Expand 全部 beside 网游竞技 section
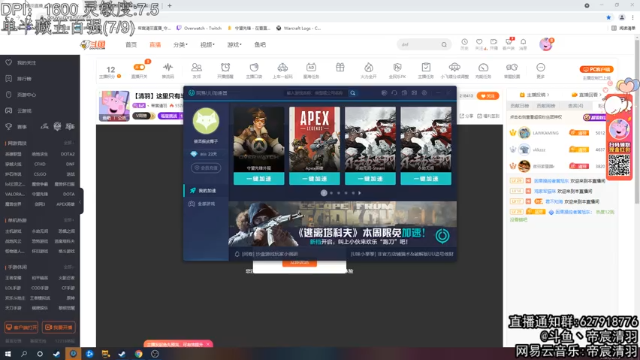 [x=68, y=143]
